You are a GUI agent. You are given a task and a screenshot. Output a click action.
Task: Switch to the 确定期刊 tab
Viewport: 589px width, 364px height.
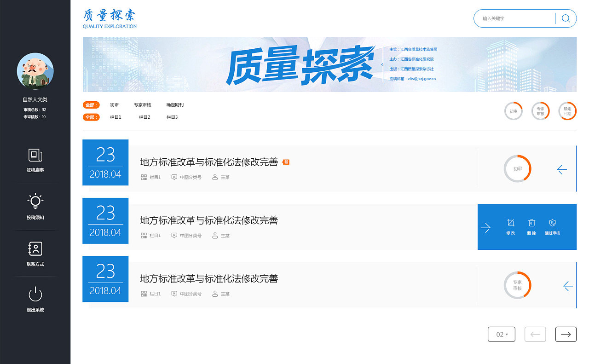click(175, 105)
